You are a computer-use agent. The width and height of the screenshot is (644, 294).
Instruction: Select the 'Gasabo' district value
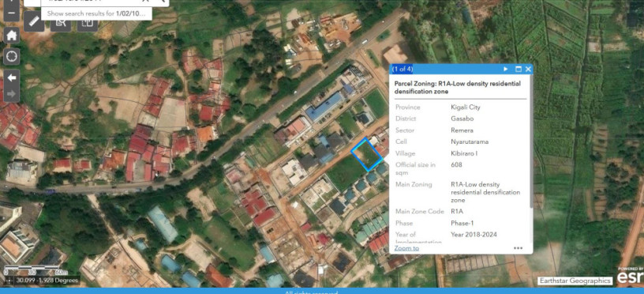pyautogui.click(x=462, y=119)
